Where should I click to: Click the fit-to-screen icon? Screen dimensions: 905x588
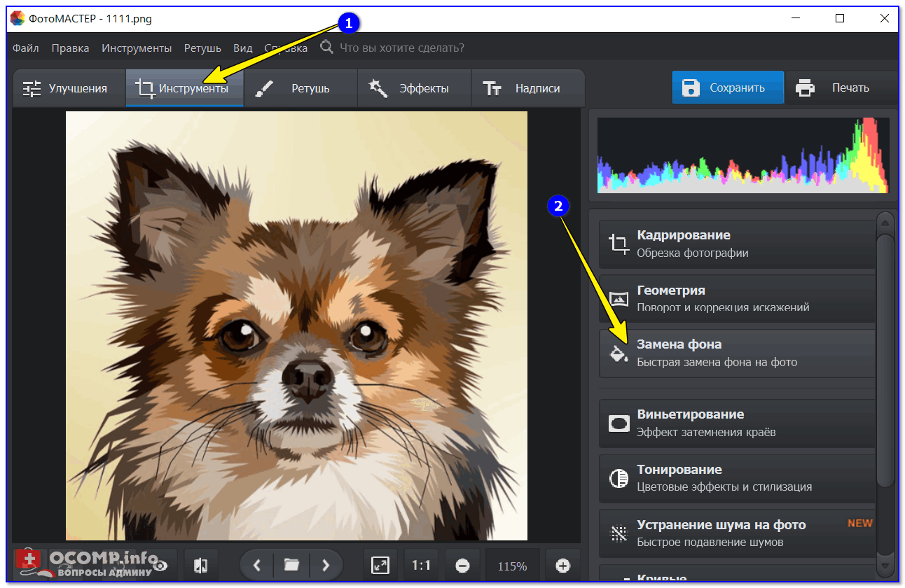point(380,566)
